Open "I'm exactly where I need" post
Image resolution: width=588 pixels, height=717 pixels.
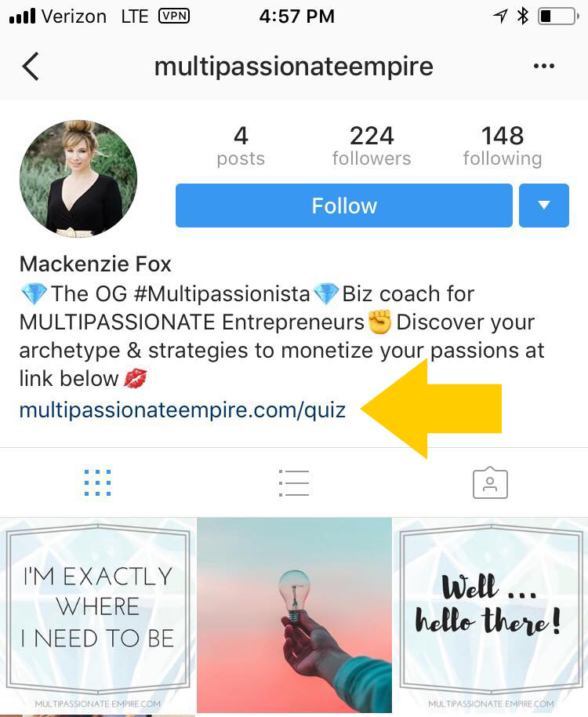[x=98, y=616]
